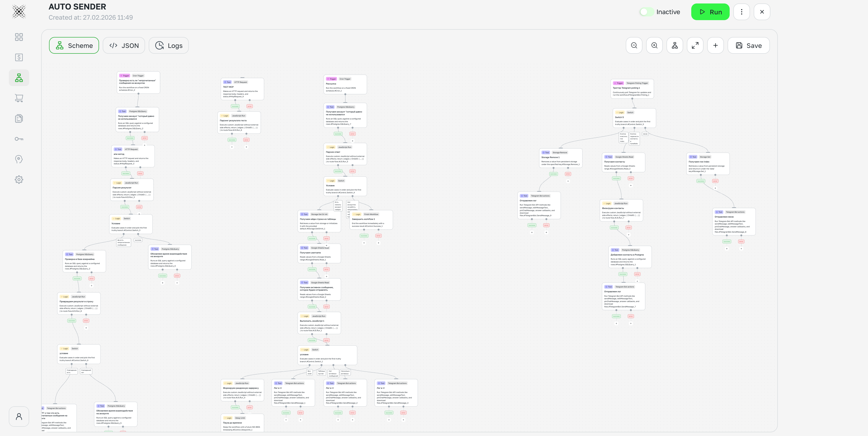Expand the plus below Storage Remove 1 node

(x=568, y=181)
